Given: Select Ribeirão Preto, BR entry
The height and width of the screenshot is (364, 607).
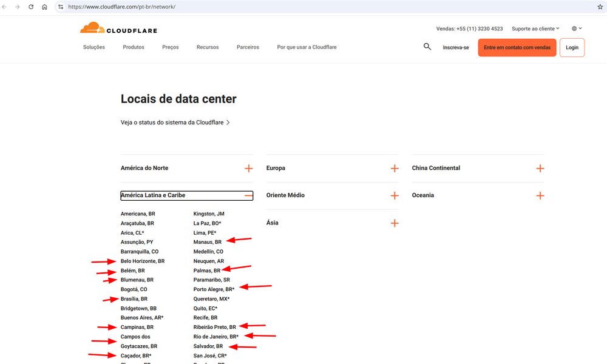Looking at the screenshot, I should coord(215,327).
